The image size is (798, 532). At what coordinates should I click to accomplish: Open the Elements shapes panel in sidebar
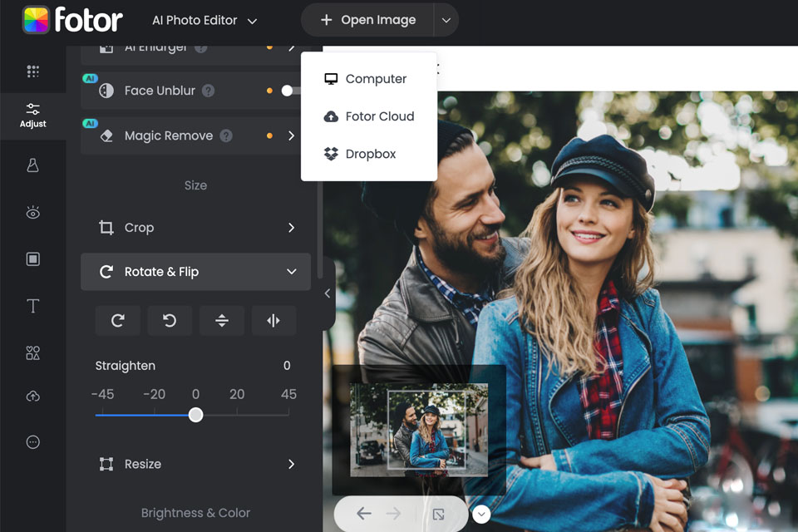pyautogui.click(x=33, y=353)
